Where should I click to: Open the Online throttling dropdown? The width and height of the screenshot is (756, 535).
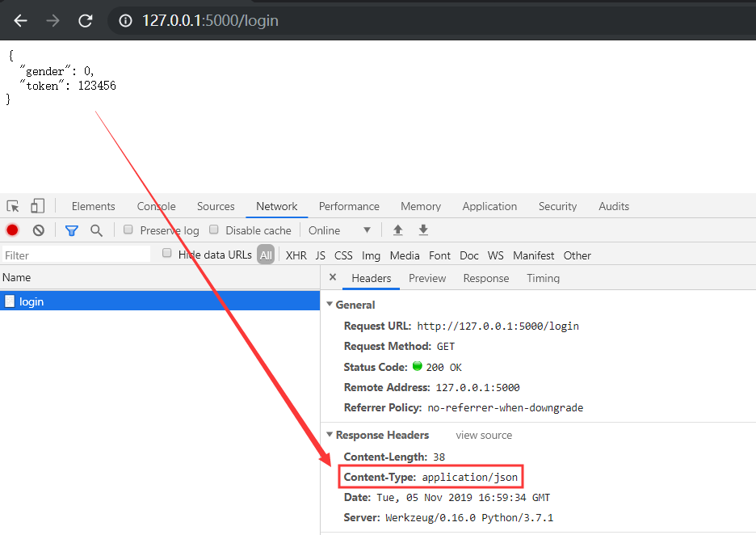click(x=339, y=230)
